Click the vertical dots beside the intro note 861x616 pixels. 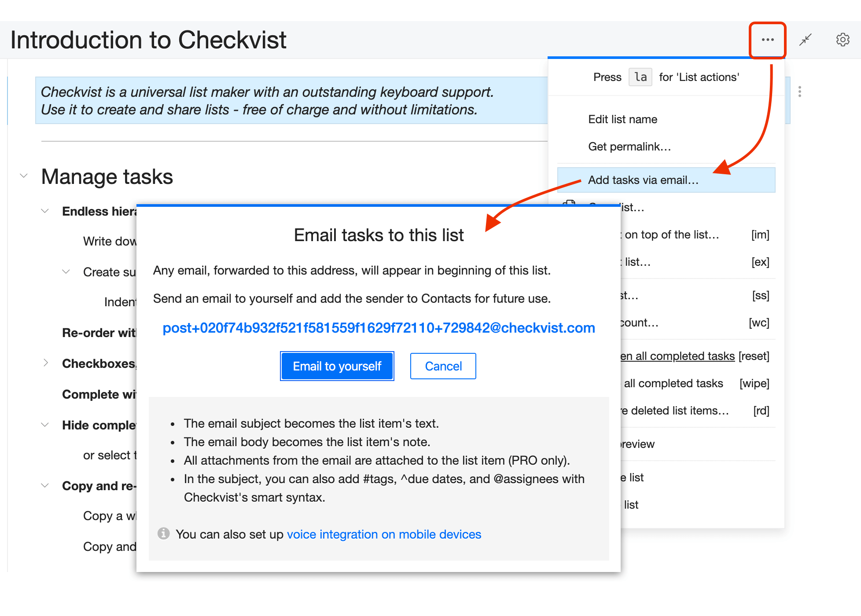(x=800, y=92)
